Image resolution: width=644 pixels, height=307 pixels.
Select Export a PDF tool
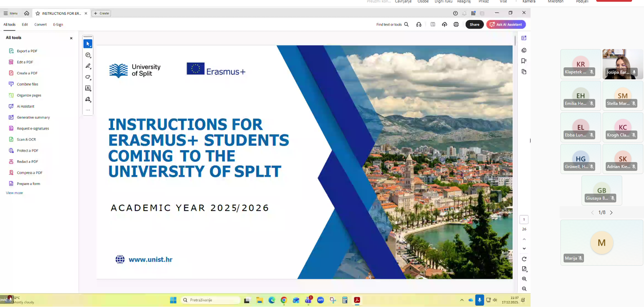27,51
